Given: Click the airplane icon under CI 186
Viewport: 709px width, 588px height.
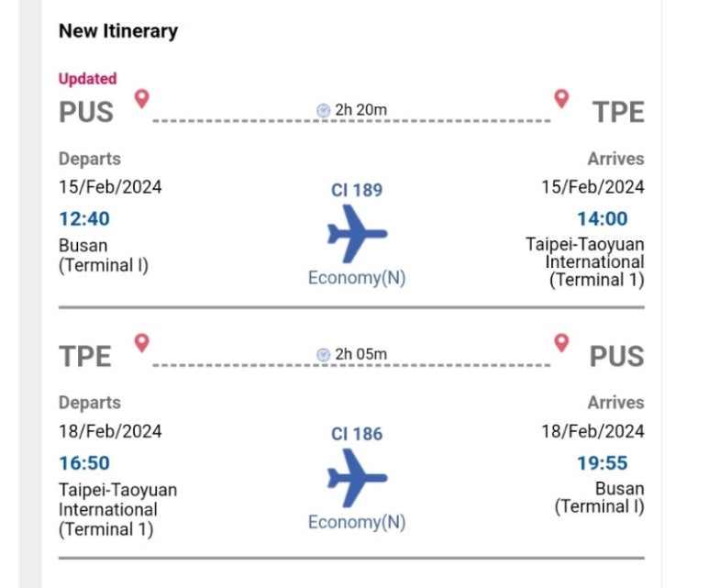Looking at the screenshot, I should [x=357, y=478].
